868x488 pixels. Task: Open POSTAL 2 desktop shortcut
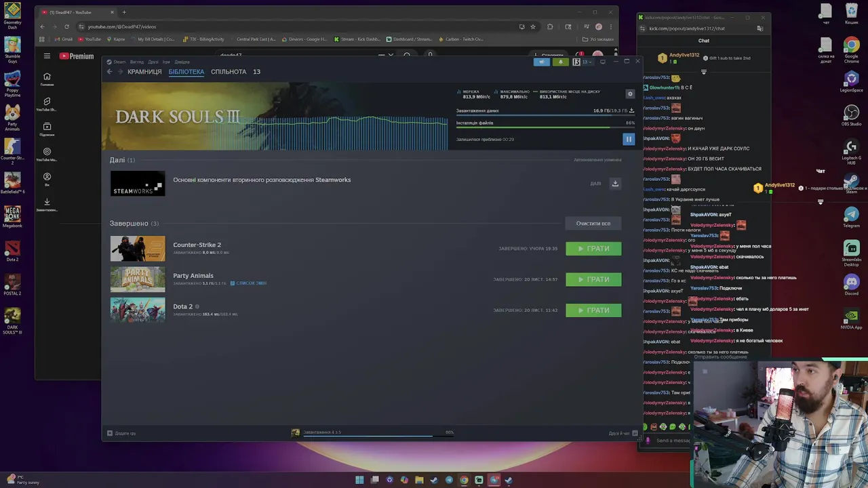click(12, 285)
